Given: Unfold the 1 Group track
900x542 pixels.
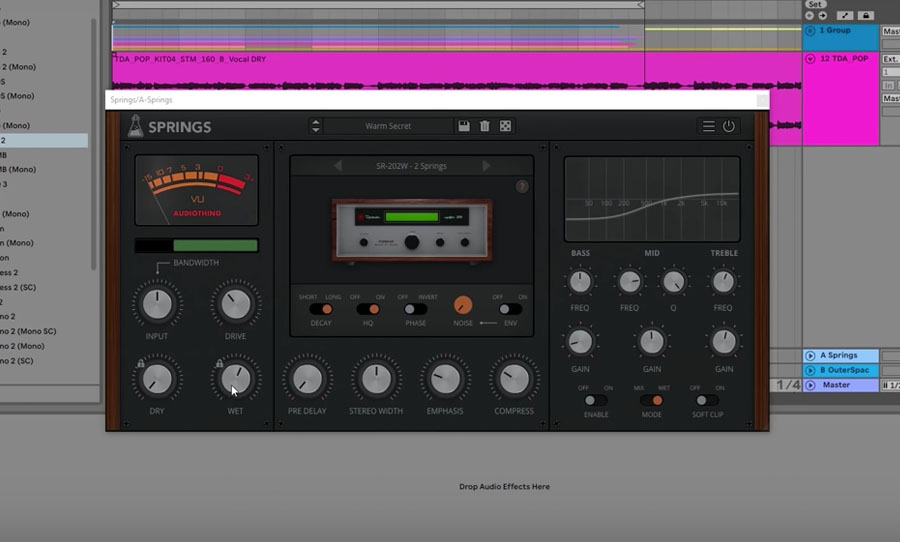Looking at the screenshot, I should (810, 30).
